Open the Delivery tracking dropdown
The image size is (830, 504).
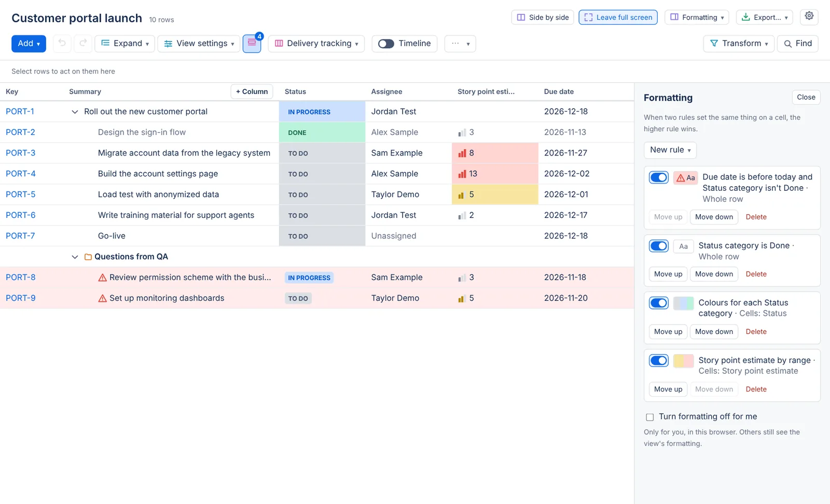click(316, 44)
